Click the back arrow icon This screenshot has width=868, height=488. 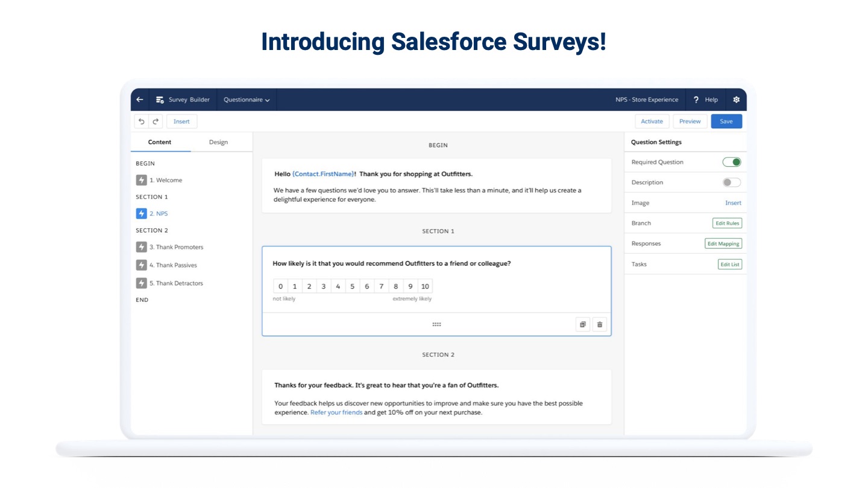coord(140,99)
